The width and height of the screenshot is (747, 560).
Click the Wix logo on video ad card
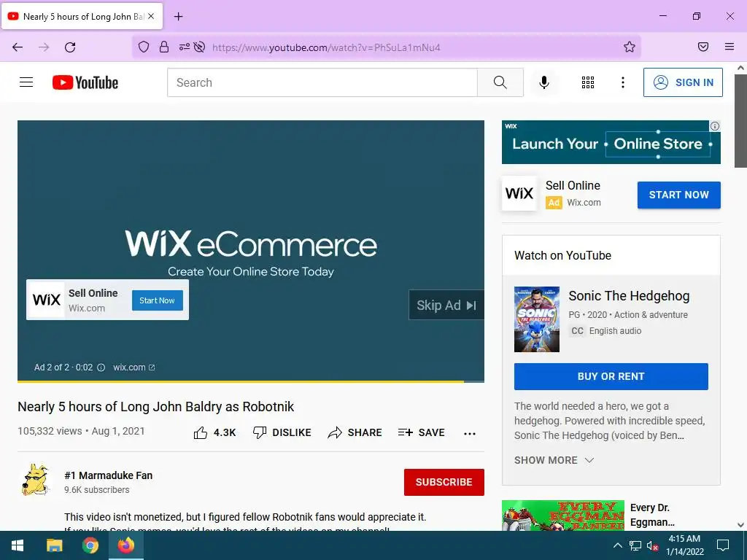click(46, 300)
